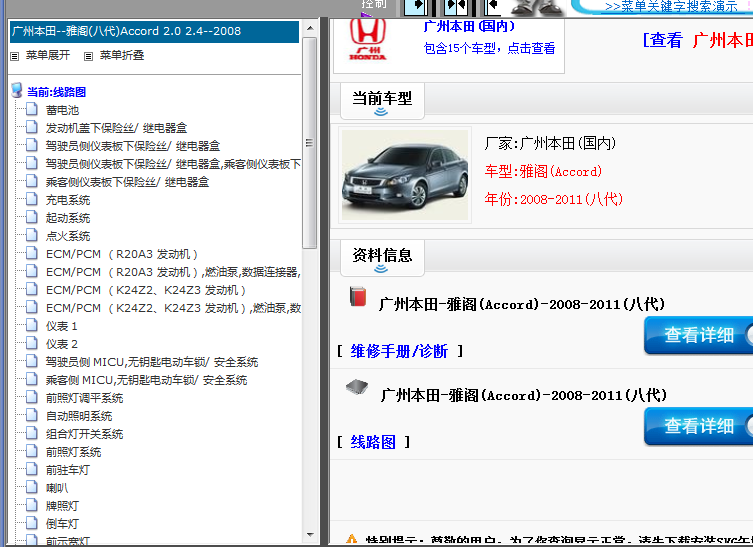Screen dimensions: 753x547
Task: Select 前照灯调平系统 in the tree
Action: [x=84, y=398]
